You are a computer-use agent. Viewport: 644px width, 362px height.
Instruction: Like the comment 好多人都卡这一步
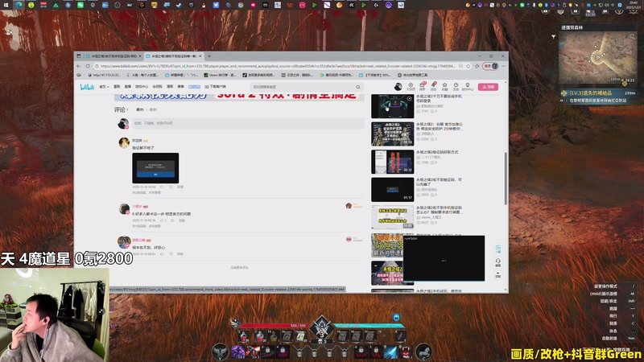163,220
